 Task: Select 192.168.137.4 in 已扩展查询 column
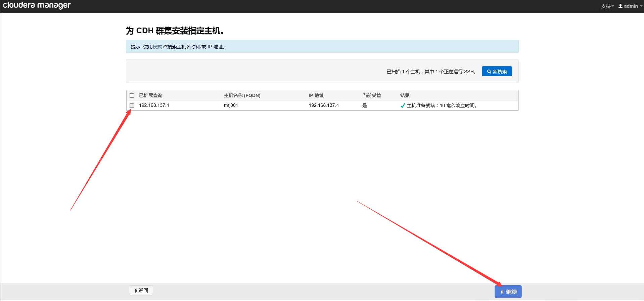point(154,105)
